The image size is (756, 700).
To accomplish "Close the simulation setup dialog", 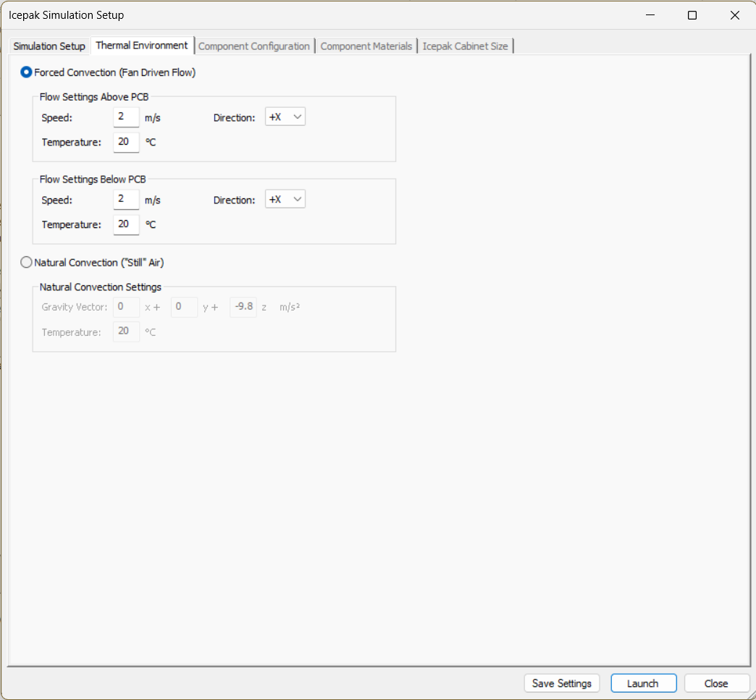I will click(716, 683).
